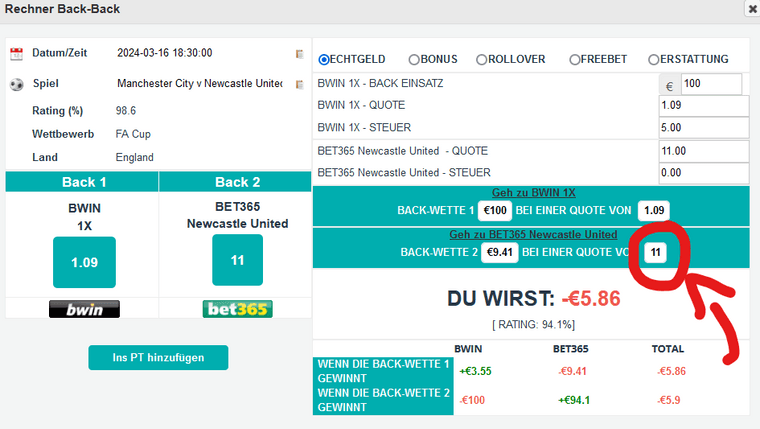The height and width of the screenshot is (429, 760).
Task: Click the Manchester City v Newcastle match name
Action: pyautogui.click(x=200, y=83)
